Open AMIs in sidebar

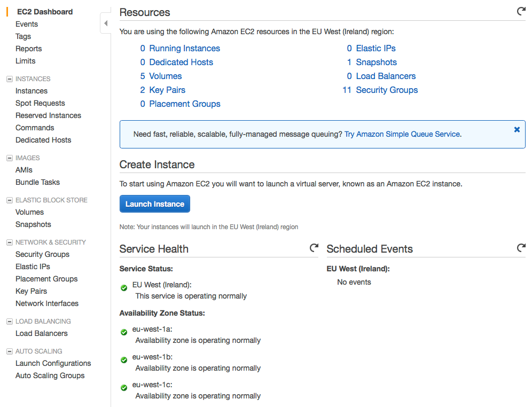tap(24, 170)
